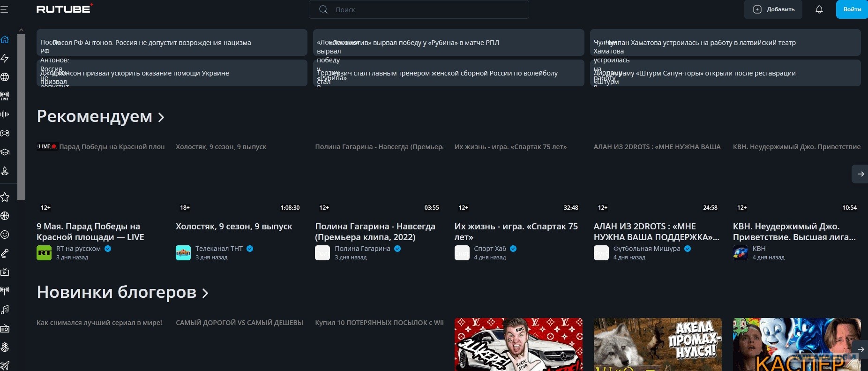Open the flower sidebar section

(5, 347)
